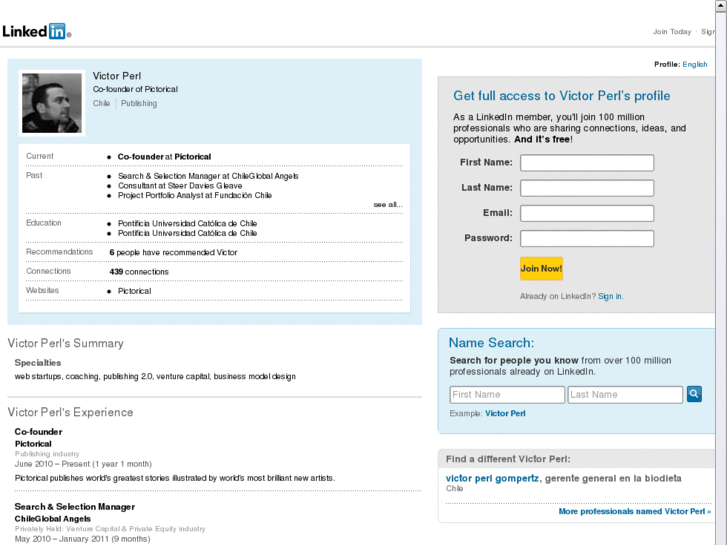Click the 439 connections text
Image resolution: width=727 pixels, height=545 pixels.
click(x=139, y=272)
